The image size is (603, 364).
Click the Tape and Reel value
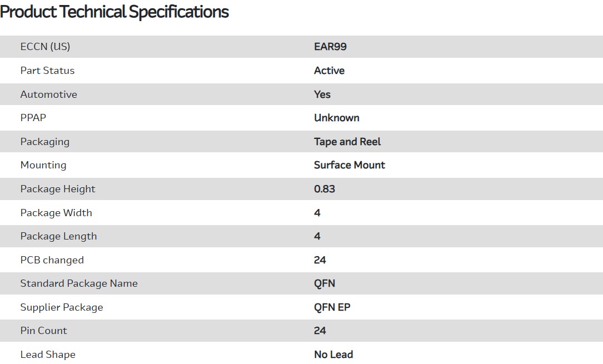tap(347, 142)
